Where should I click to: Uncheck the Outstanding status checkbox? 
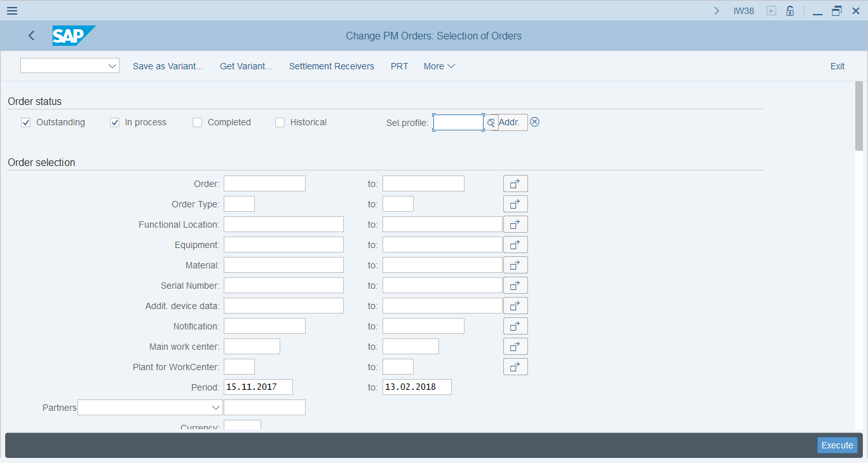pyautogui.click(x=25, y=122)
